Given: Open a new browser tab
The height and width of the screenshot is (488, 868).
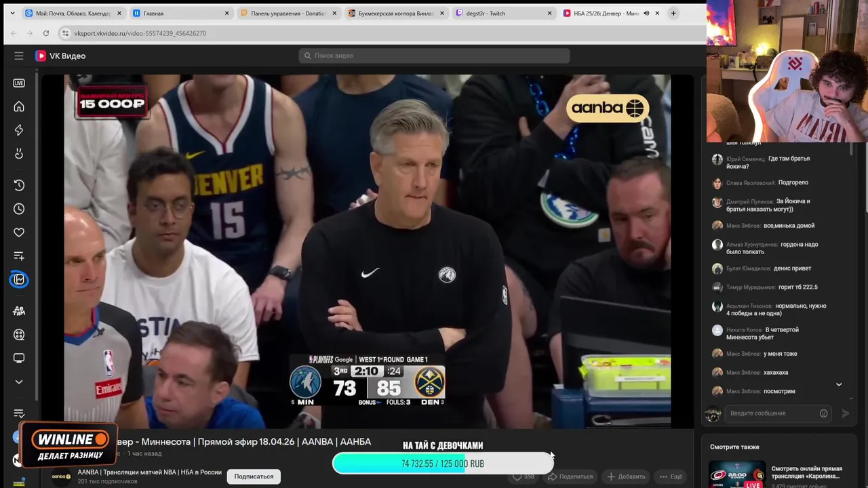Looking at the screenshot, I should click(673, 13).
